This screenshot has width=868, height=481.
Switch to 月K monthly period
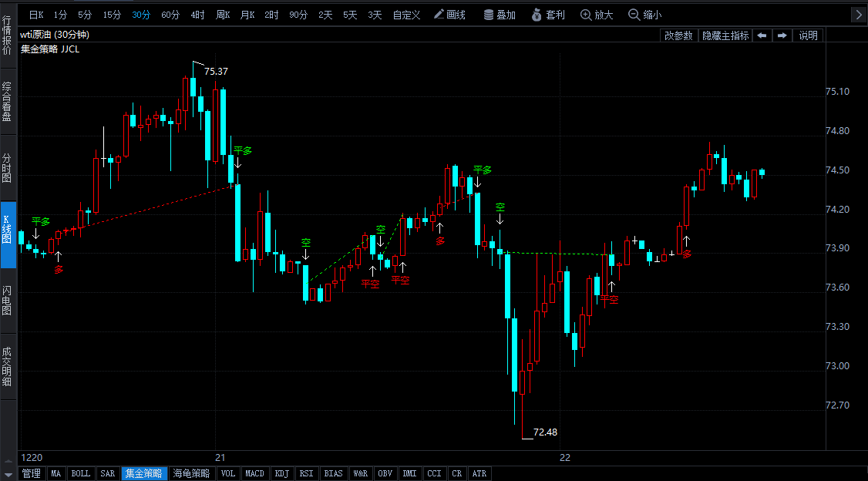pos(247,15)
